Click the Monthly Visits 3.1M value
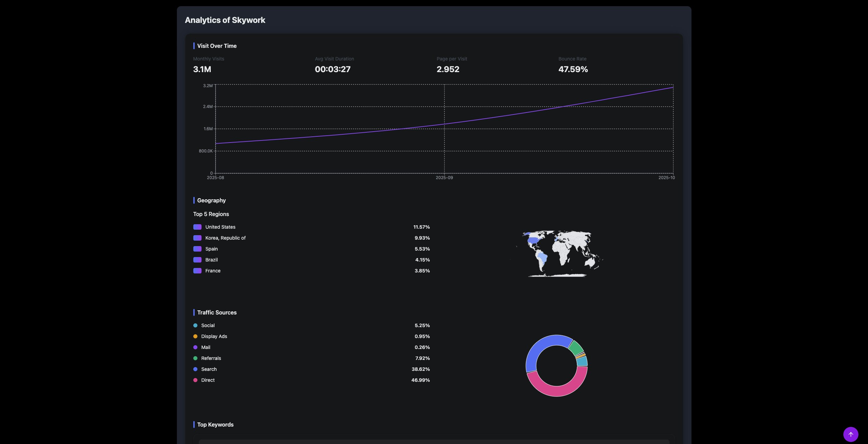Image resolution: width=868 pixels, height=444 pixels. click(202, 69)
